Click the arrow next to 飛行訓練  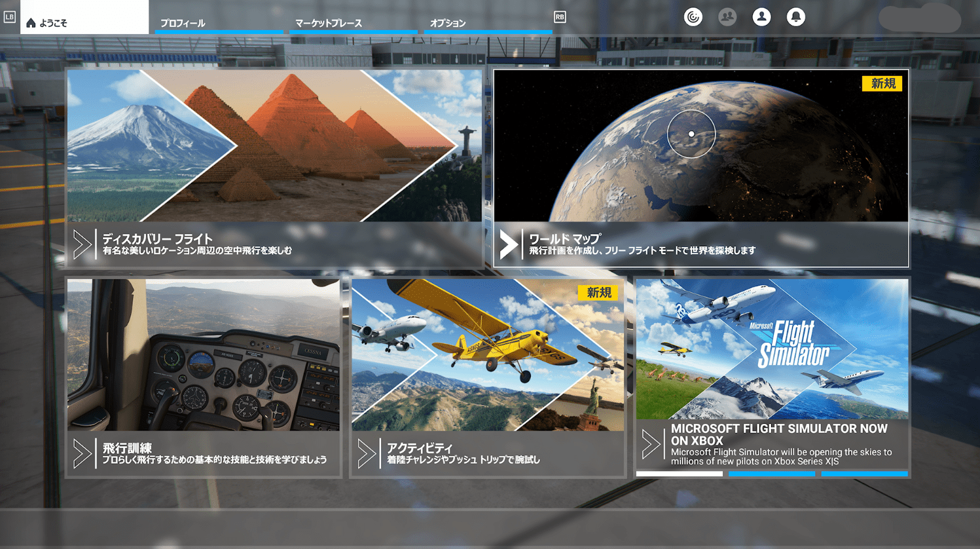click(x=82, y=453)
